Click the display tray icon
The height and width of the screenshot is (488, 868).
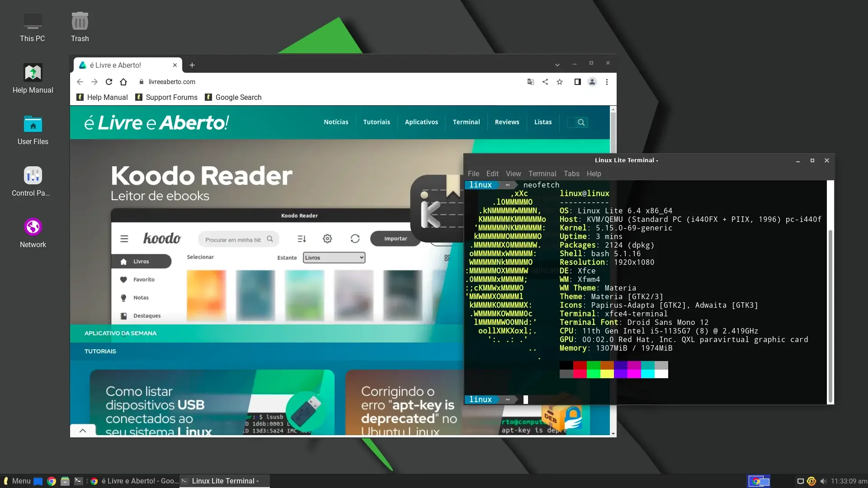[x=800, y=481]
